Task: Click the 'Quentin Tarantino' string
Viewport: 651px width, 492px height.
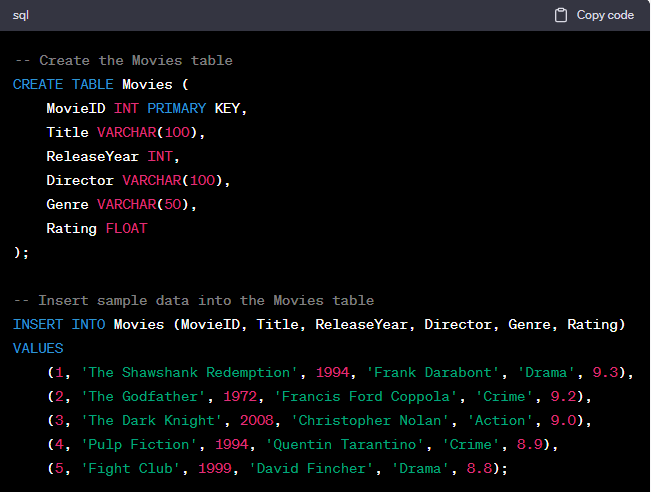Action: pyautogui.click(x=345, y=445)
